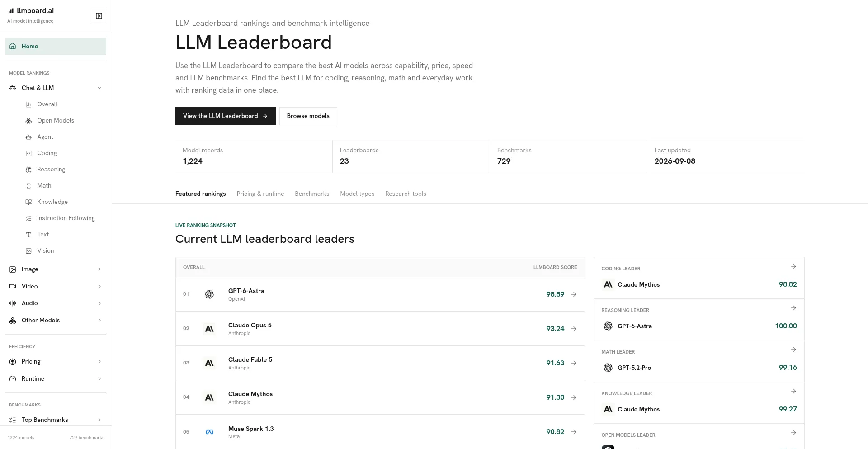Click the Benchmarks count 729

(504, 161)
